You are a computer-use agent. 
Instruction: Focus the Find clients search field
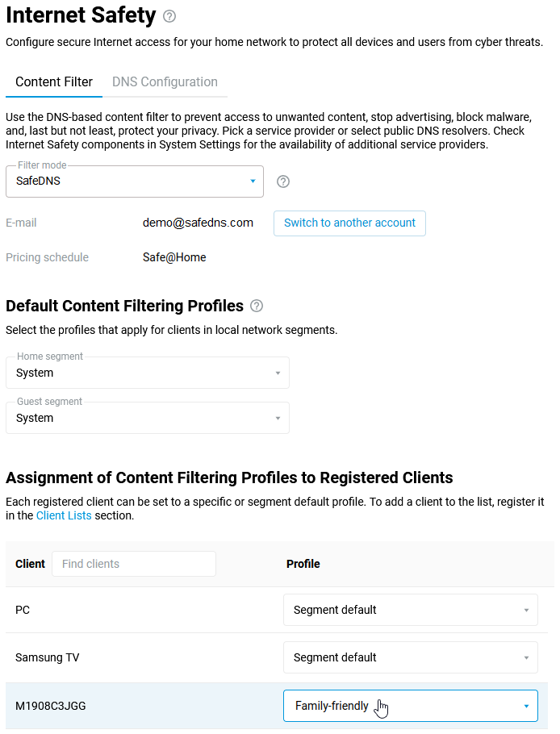[x=134, y=564]
